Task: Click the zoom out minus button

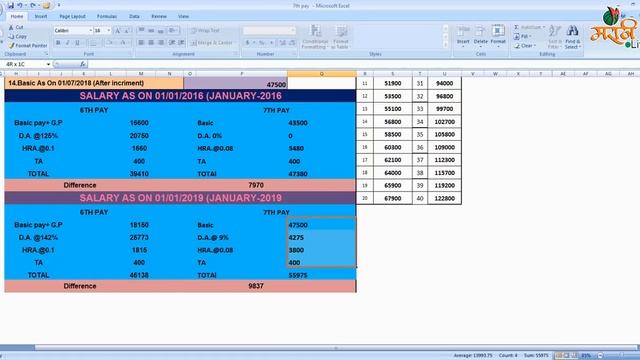Action: 600,356
